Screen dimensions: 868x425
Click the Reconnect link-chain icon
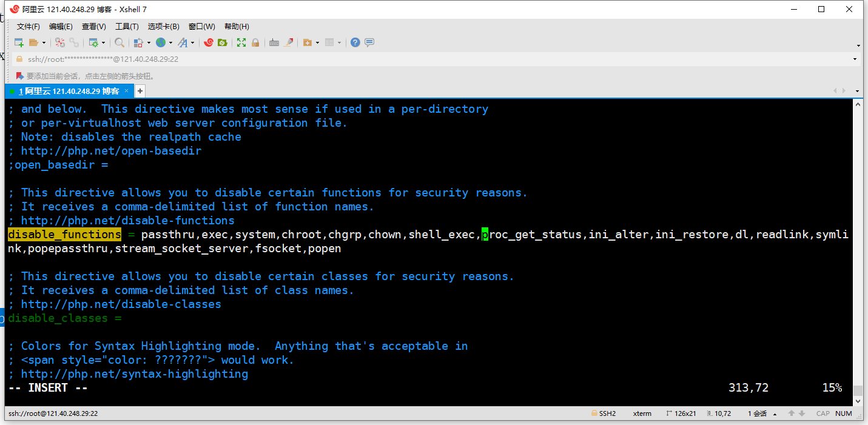tap(74, 42)
